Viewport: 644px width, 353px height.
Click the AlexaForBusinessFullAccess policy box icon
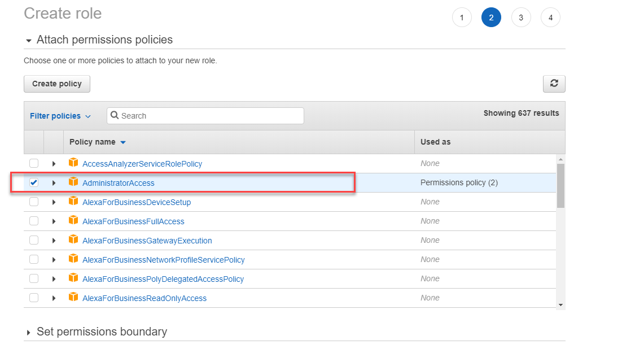[x=73, y=220]
